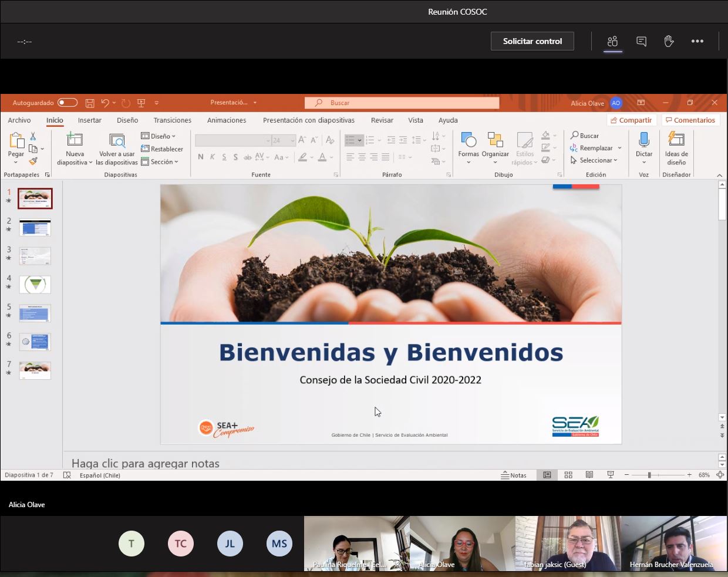Open the more actions ellipsis menu
Image resolution: width=728 pixels, height=577 pixels.
(x=697, y=41)
